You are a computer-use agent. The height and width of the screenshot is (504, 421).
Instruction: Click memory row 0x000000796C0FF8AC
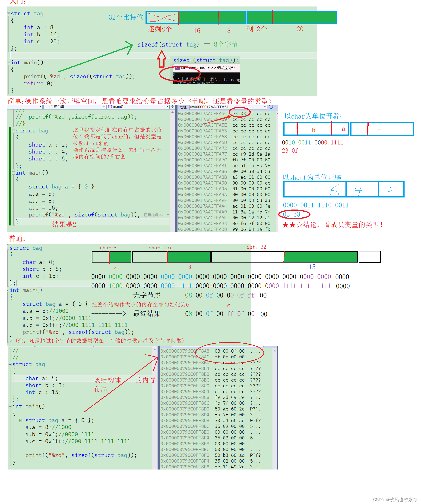point(210,357)
